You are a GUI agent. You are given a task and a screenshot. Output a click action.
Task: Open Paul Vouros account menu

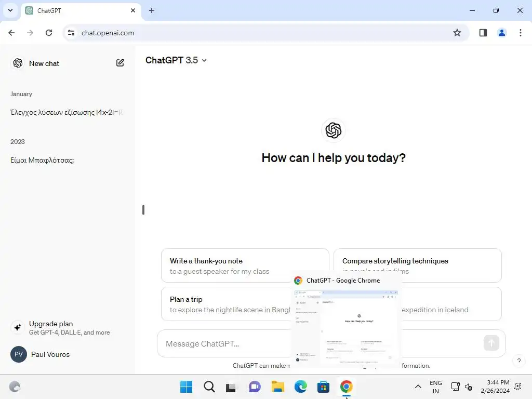pyautogui.click(x=67, y=354)
